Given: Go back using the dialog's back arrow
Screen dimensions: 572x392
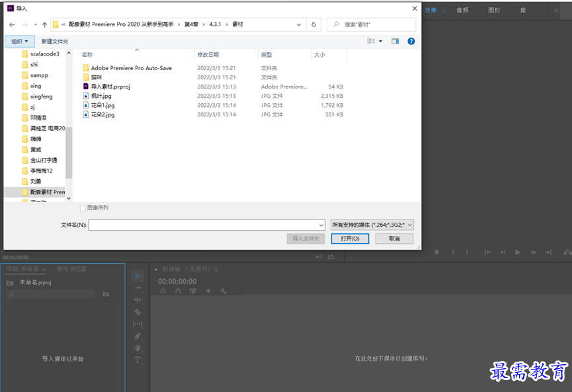Looking at the screenshot, I should 12,25.
